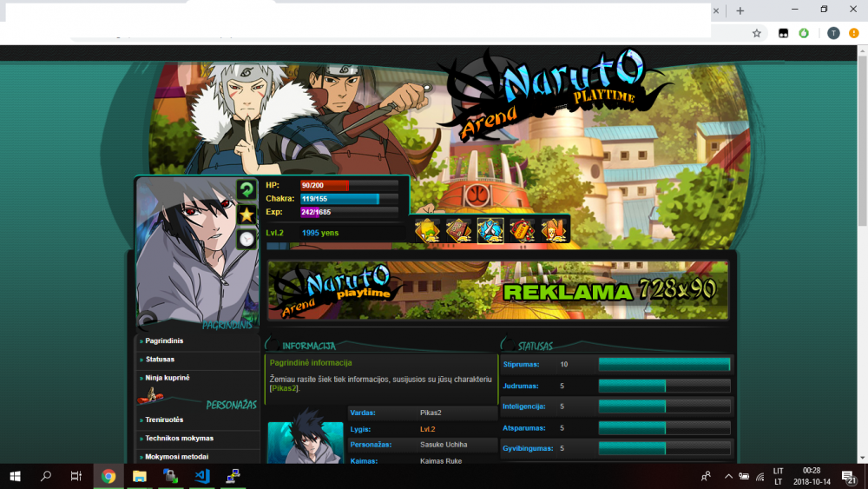Click the orange N character icon

coord(554,230)
